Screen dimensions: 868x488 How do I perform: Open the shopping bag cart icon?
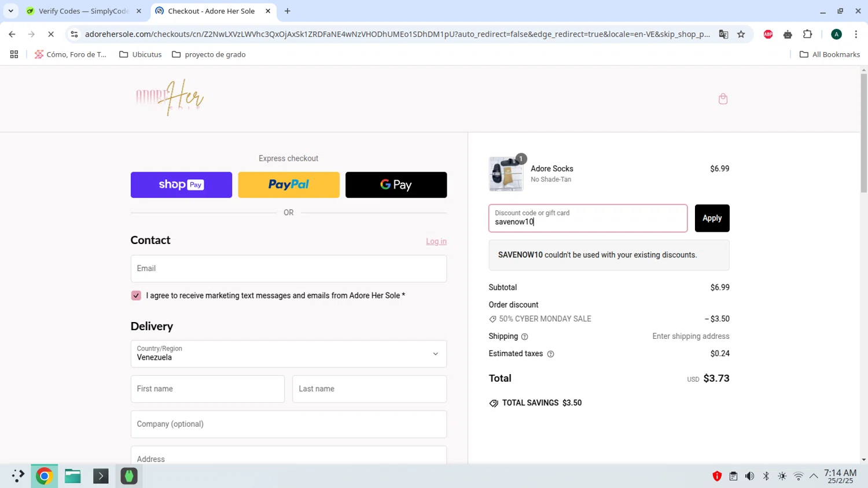tap(723, 99)
